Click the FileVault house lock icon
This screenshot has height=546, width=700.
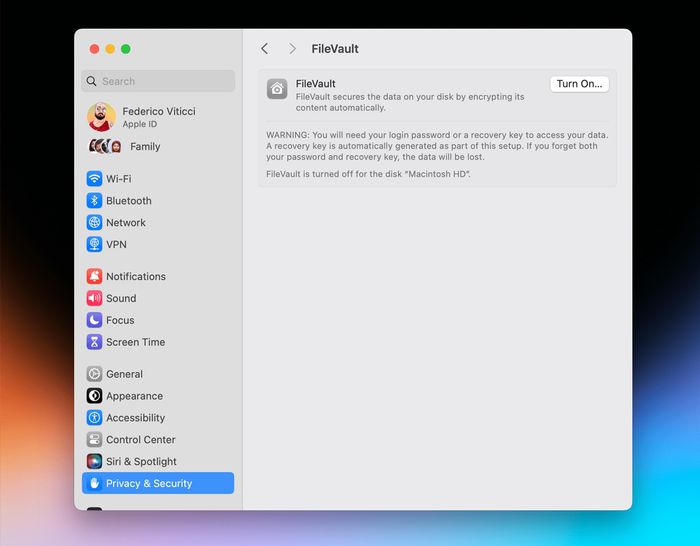(x=277, y=89)
